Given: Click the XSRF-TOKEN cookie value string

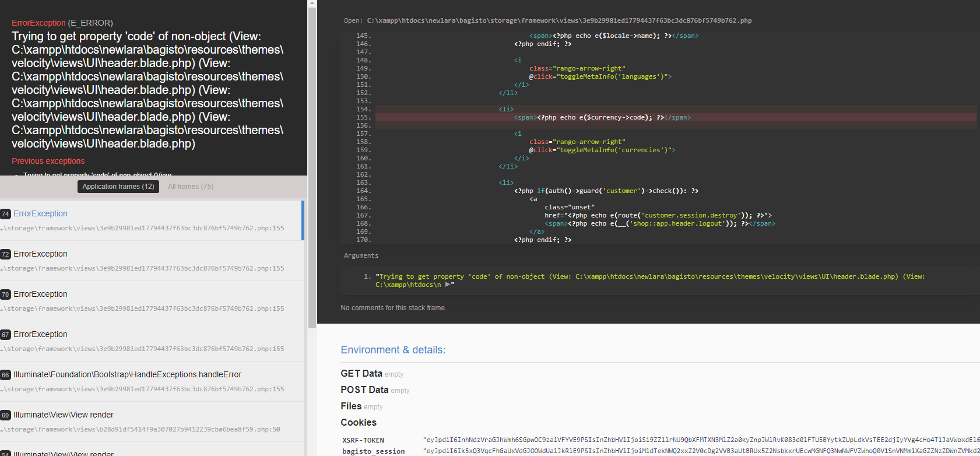Looking at the screenshot, I should (701, 440).
